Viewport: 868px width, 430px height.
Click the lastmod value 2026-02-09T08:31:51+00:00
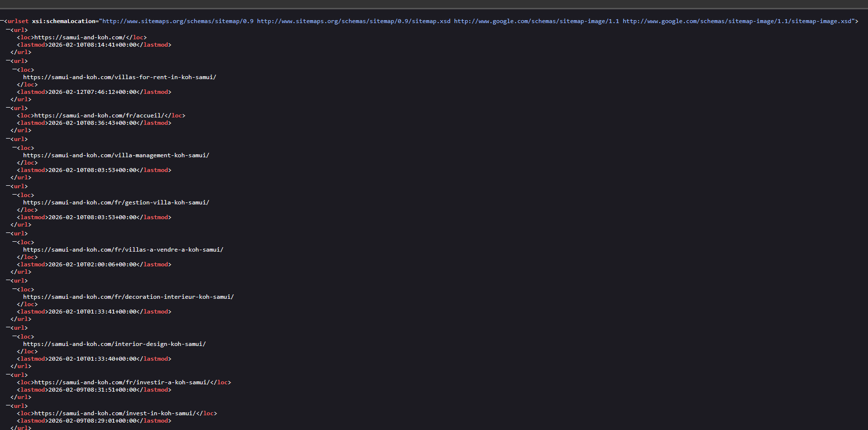[92, 390]
